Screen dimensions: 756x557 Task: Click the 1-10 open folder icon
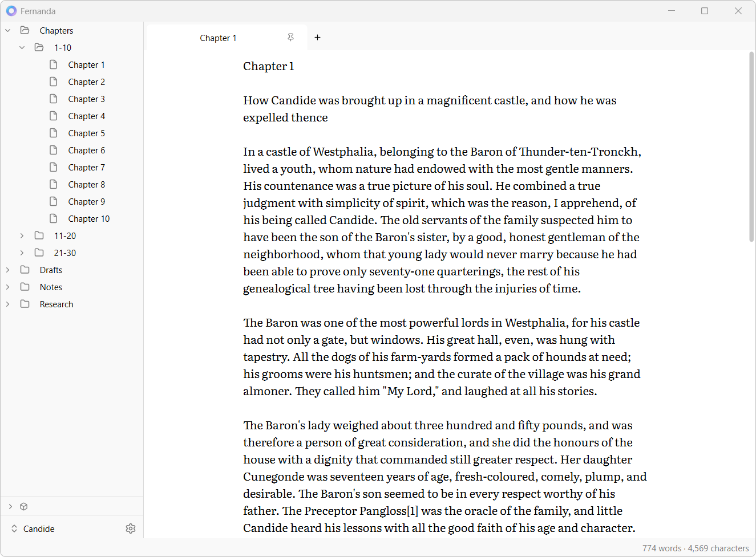coord(39,47)
